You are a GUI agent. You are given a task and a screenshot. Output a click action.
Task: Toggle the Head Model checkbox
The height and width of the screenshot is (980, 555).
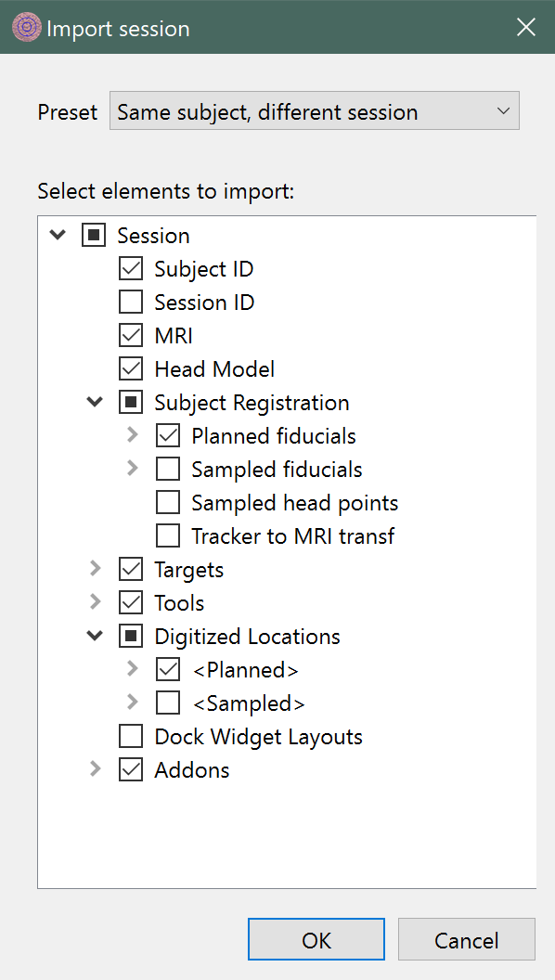pos(131,368)
